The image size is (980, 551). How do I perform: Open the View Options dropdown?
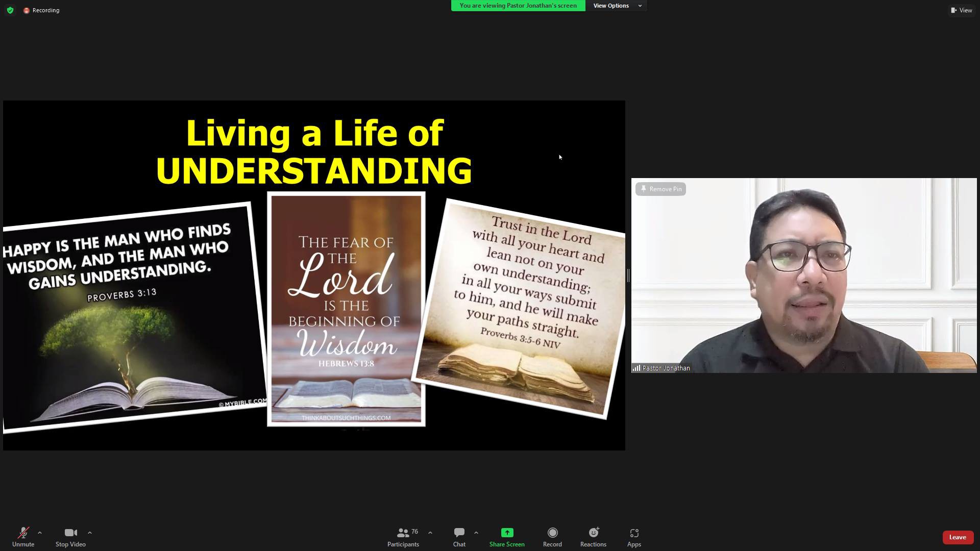(x=617, y=6)
